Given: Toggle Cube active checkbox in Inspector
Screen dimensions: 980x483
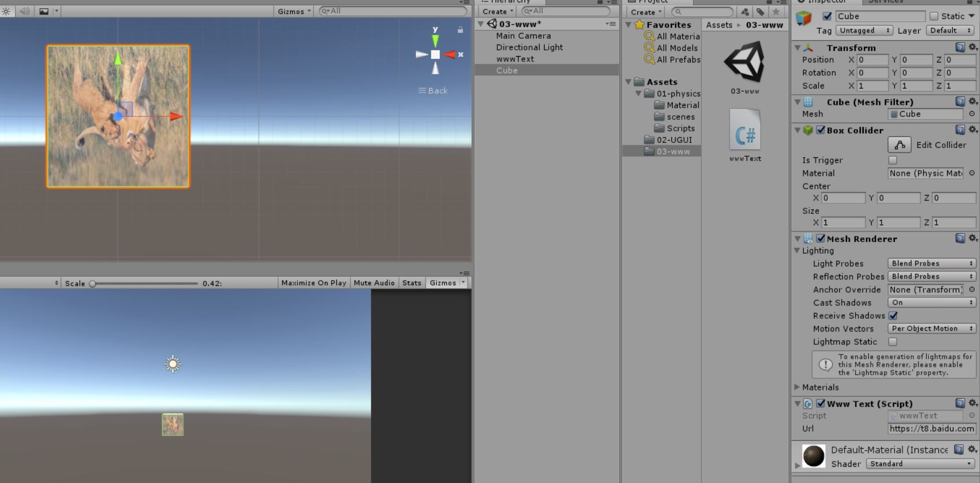Looking at the screenshot, I should point(827,16).
